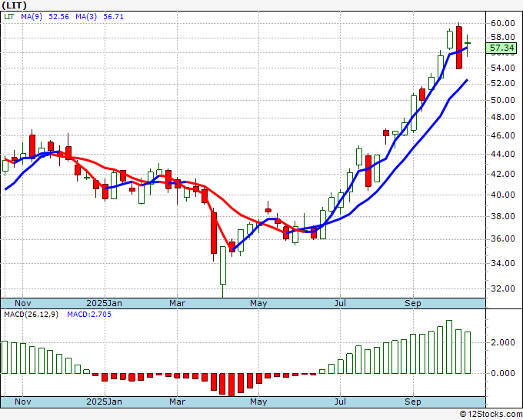Click the Sep label on MACD time axis
Viewport: 523px width, 420px height.
(413, 402)
